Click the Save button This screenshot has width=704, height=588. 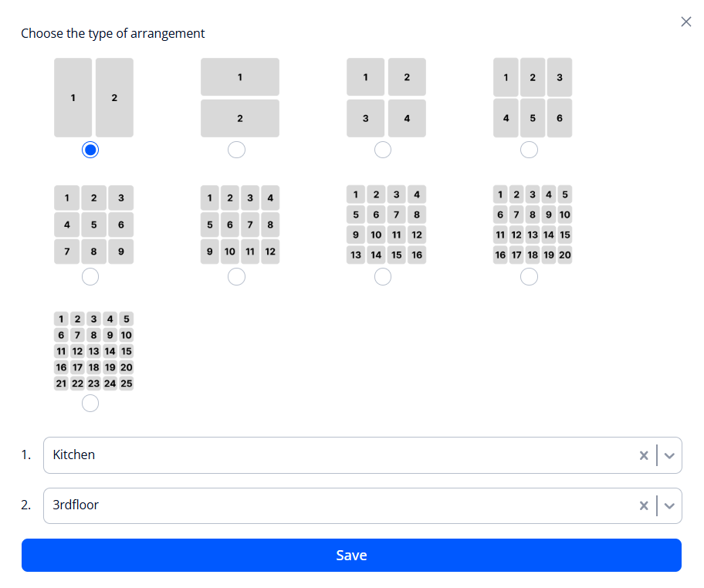(x=351, y=556)
